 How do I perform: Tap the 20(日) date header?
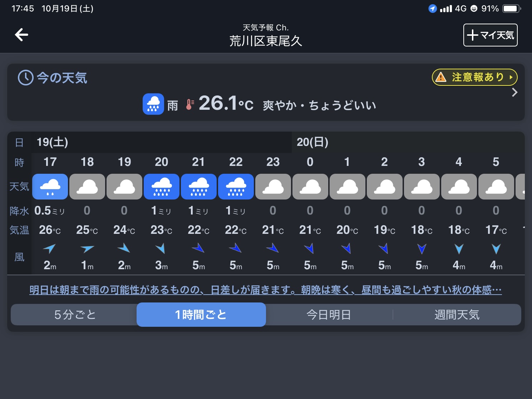click(x=312, y=142)
